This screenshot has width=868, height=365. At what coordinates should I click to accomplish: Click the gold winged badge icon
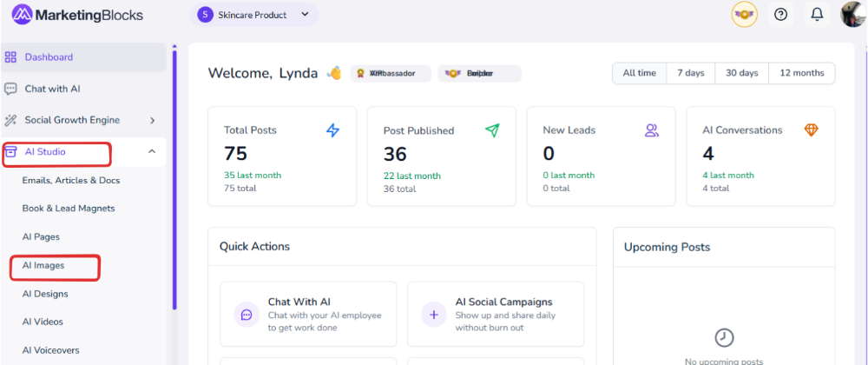(x=744, y=15)
